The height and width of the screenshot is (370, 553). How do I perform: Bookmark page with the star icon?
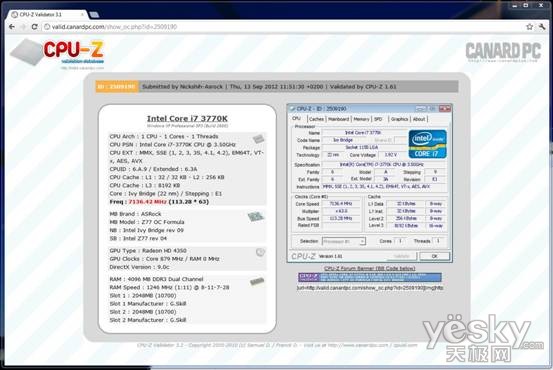529,27
